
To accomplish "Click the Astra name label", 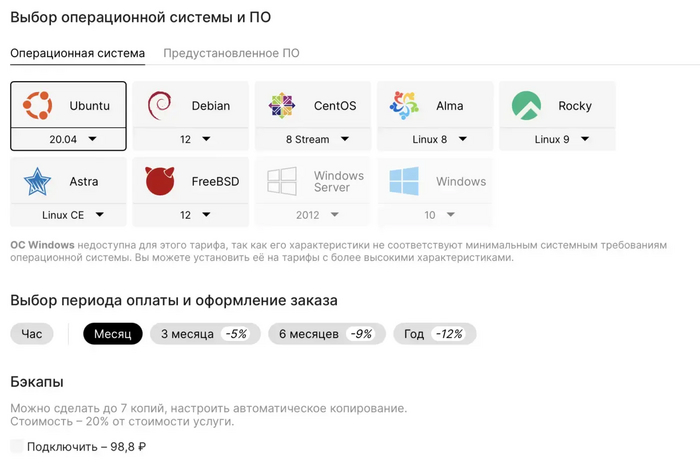I will 83,182.
